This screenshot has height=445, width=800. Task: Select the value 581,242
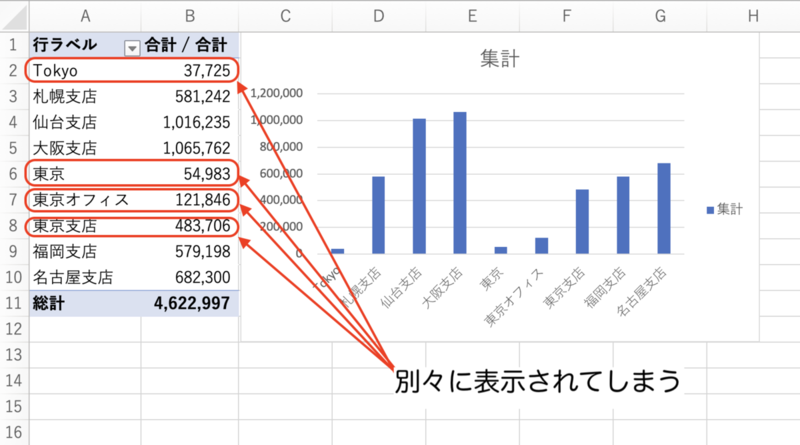pos(203,96)
